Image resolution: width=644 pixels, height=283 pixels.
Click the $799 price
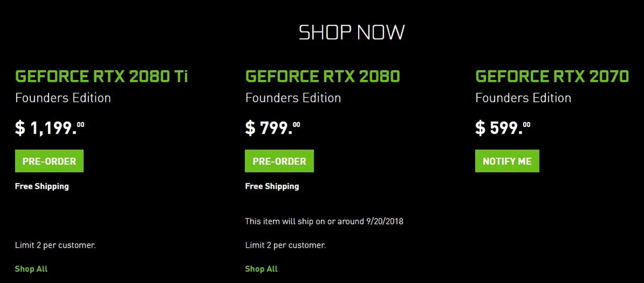[273, 128]
